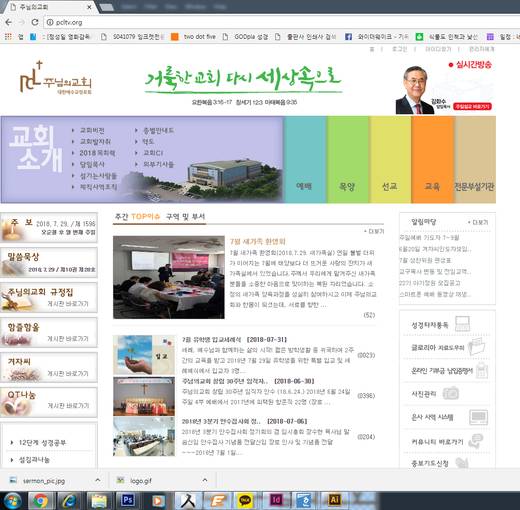Open InDesign from the taskbar
Screen dimensions: 520x510
click(x=276, y=500)
